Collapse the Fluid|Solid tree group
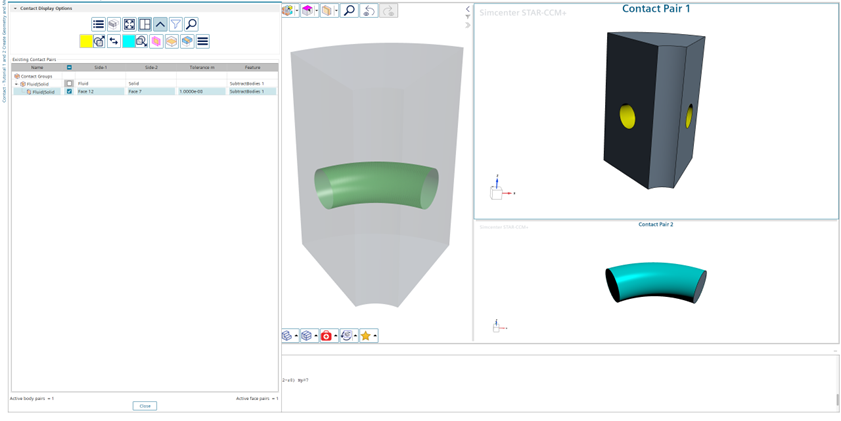 (x=16, y=84)
